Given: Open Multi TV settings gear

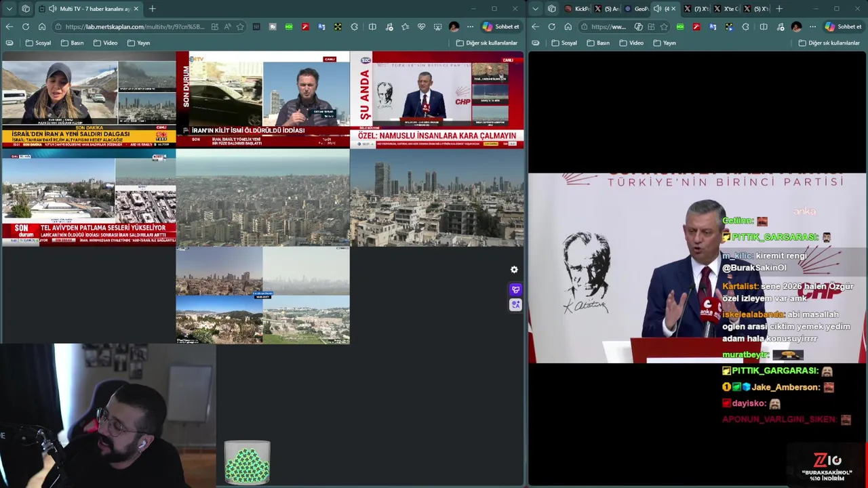Looking at the screenshot, I should click(x=514, y=270).
